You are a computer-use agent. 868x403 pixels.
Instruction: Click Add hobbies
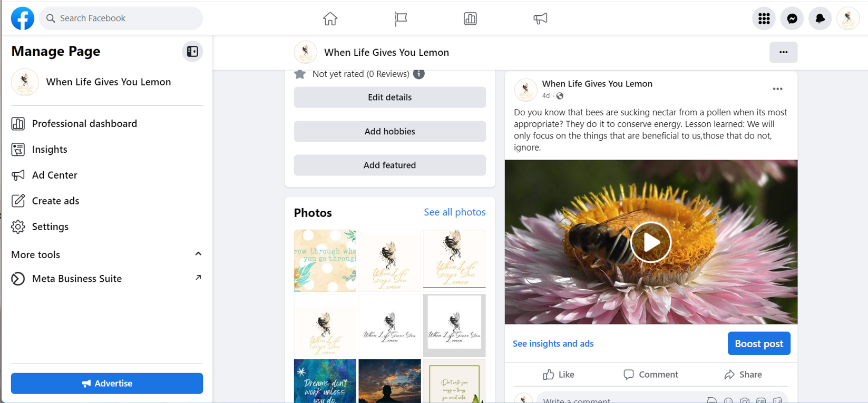(x=390, y=132)
